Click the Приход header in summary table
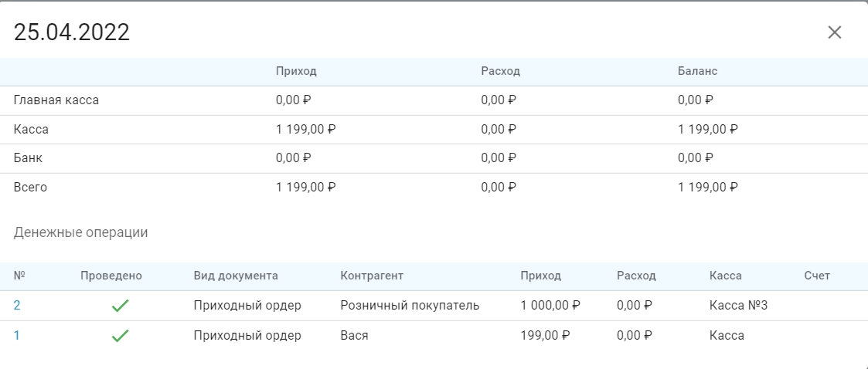The width and height of the screenshot is (868, 369). 296,71
